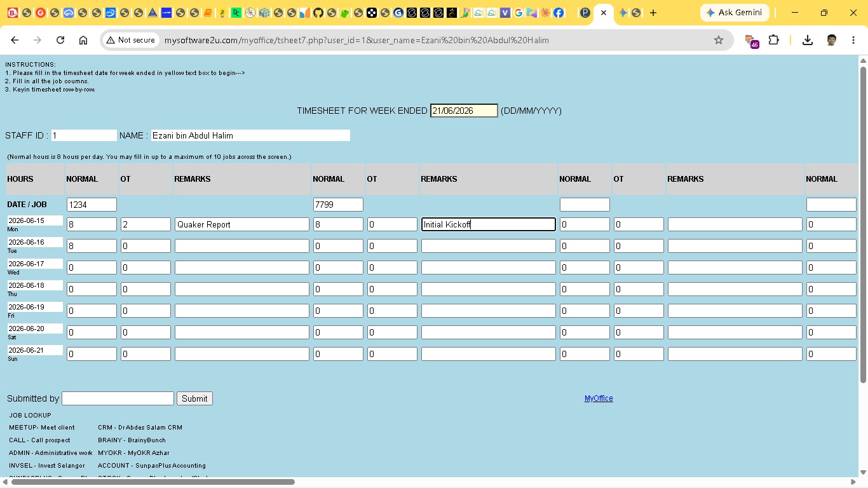Click Thursday normal hours for job 7799

pos(338,289)
